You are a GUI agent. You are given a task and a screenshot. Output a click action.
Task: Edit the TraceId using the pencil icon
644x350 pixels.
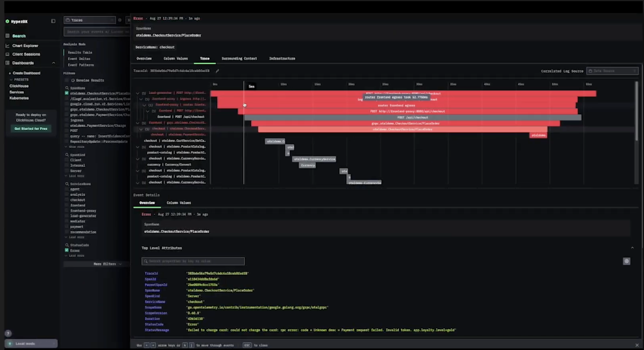217,71
